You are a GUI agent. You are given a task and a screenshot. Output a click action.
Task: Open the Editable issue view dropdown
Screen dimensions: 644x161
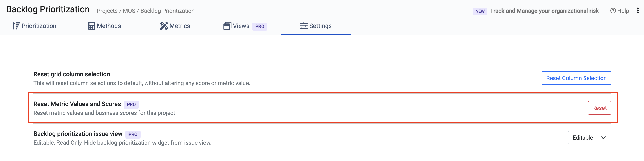[x=589, y=137]
